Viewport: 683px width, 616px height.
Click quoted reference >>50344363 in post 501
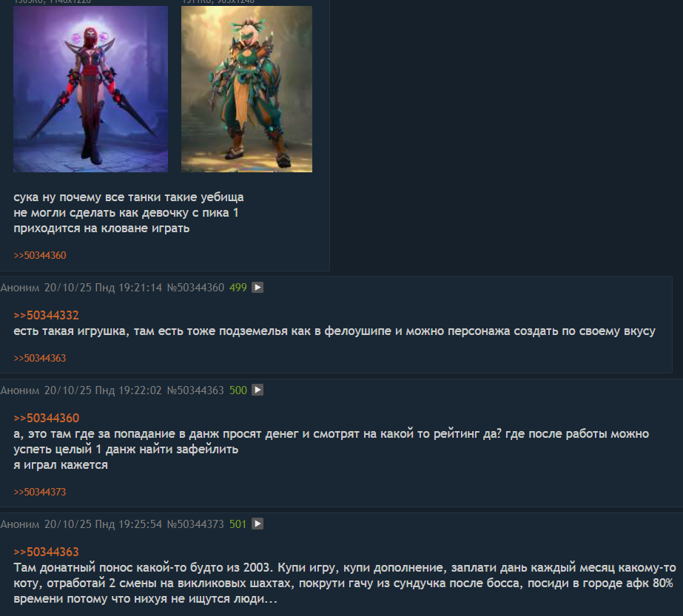point(46,552)
